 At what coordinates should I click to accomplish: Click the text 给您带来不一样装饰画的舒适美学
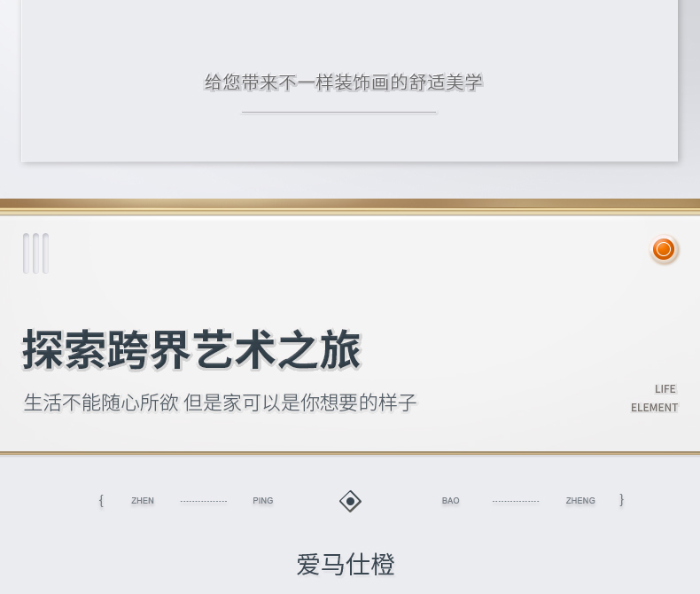coord(343,82)
